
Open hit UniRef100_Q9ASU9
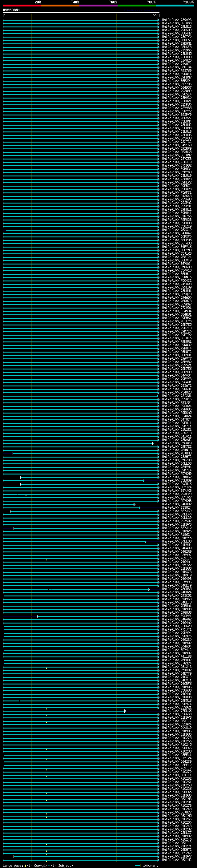177,30
